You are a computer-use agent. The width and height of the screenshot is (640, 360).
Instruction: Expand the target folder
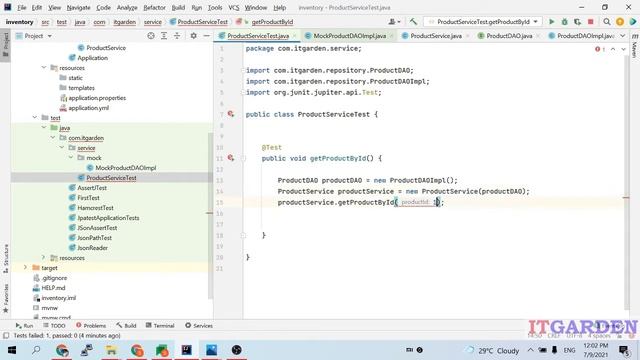(25, 268)
